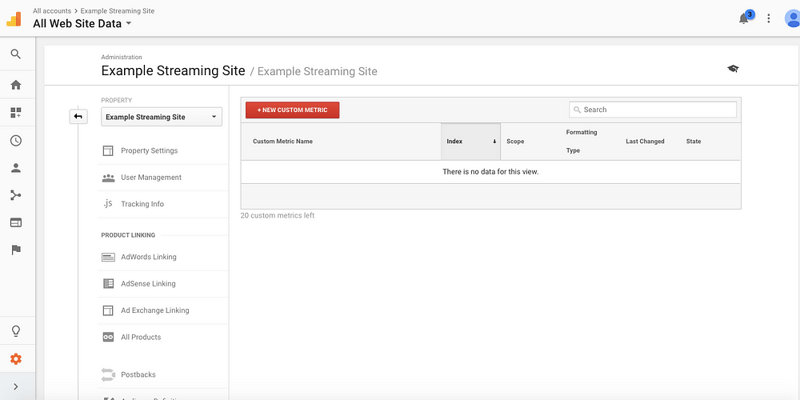Image resolution: width=800 pixels, height=400 pixels.
Task: Open the three-dot more options menu
Action: coord(768,18)
